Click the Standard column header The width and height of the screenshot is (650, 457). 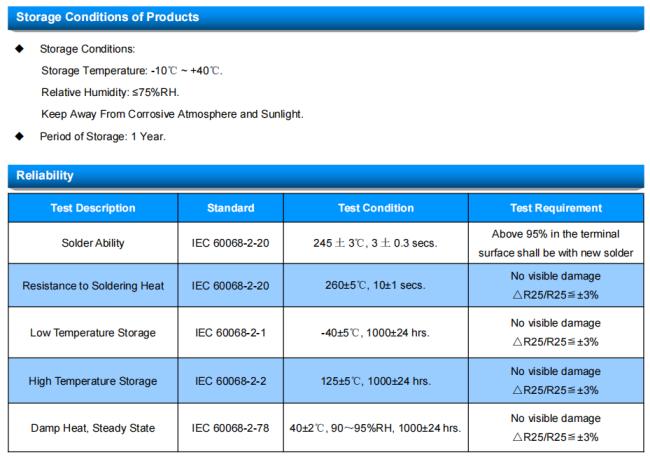(x=230, y=208)
